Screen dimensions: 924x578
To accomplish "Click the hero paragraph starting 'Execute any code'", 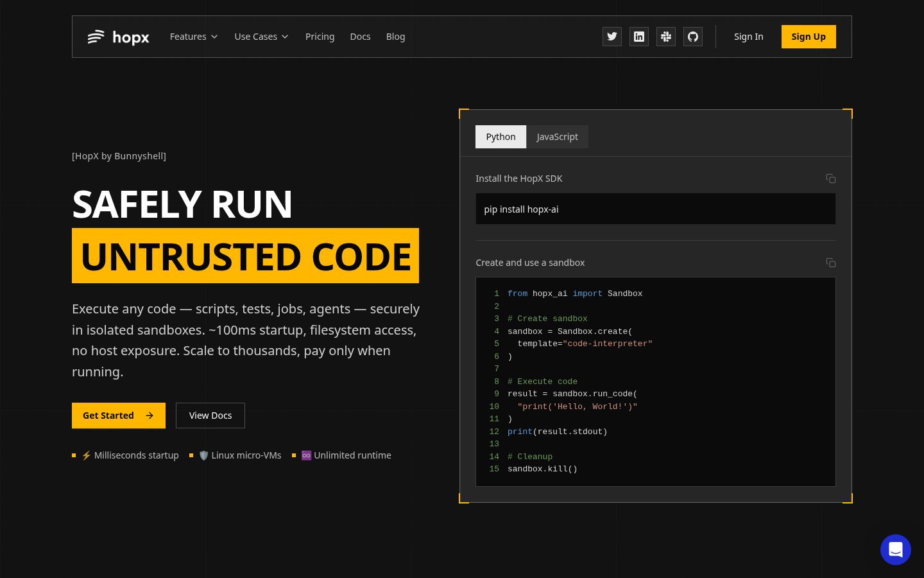I will (x=246, y=340).
